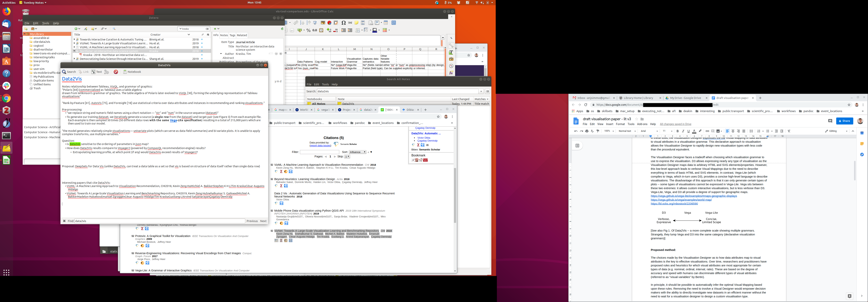Click Clear formatting icon in Google Docs
Image resolution: width=868 pixels, height=302 pixels.
789,131
